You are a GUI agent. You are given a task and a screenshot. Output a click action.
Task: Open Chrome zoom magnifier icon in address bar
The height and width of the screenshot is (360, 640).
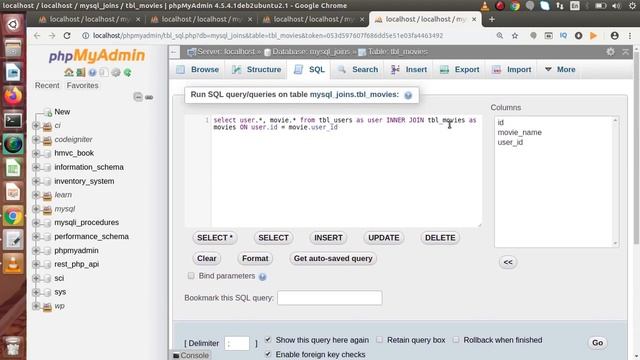coord(500,36)
